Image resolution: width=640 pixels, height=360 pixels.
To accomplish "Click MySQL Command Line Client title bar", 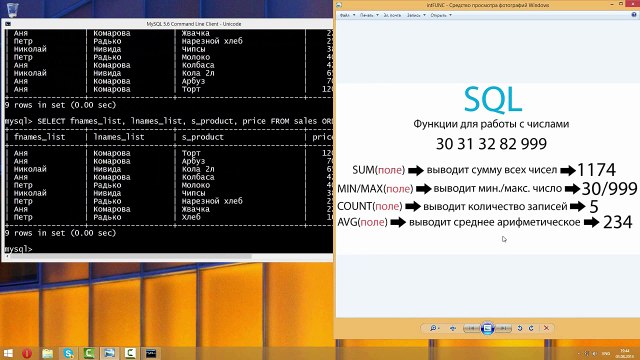I will [x=167, y=24].
